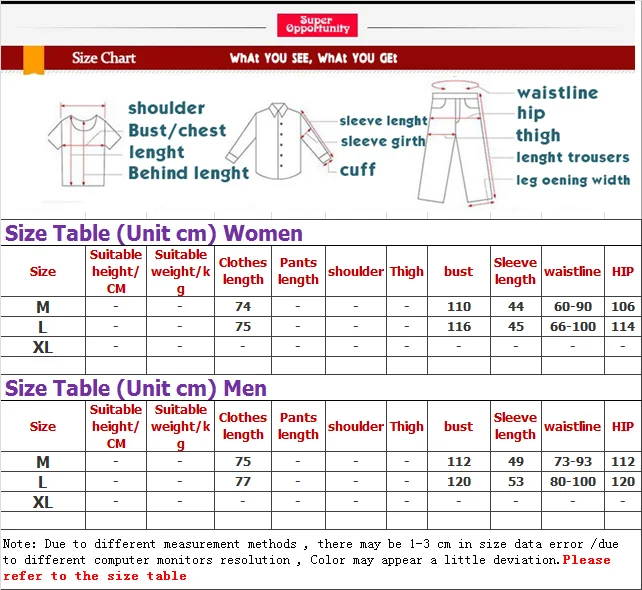Click the Super Opportunity red badge
Screen dimensions: 642x590
pyautogui.click(x=317, y=25)
